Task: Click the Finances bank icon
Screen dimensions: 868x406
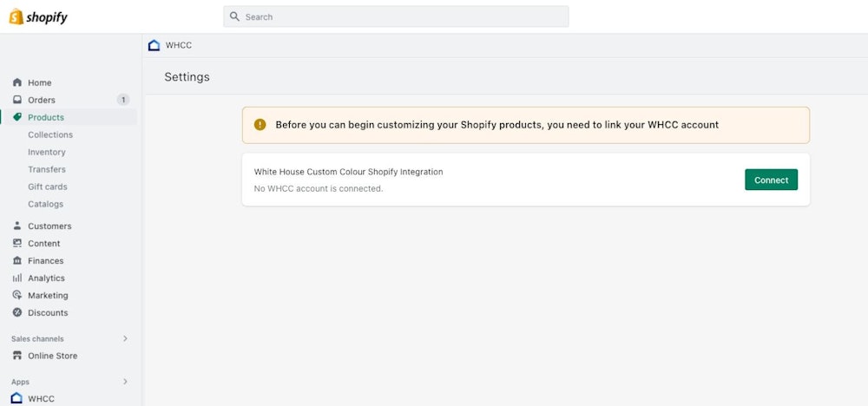Action: click(x=17, y=260)
